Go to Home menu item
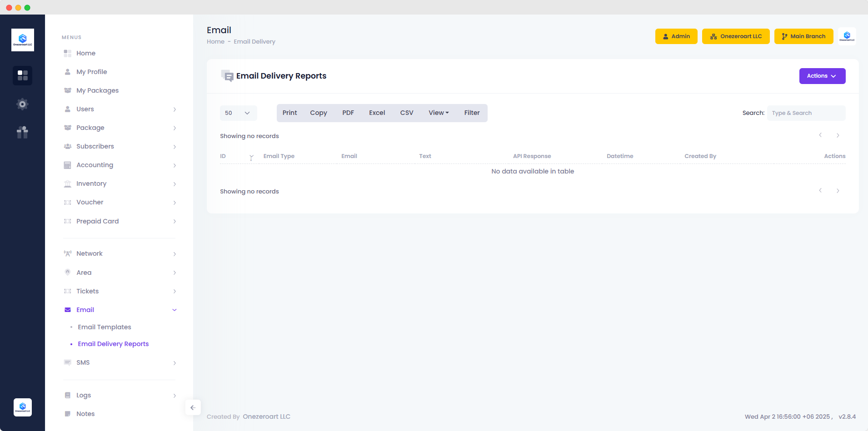 click(86, 53)
